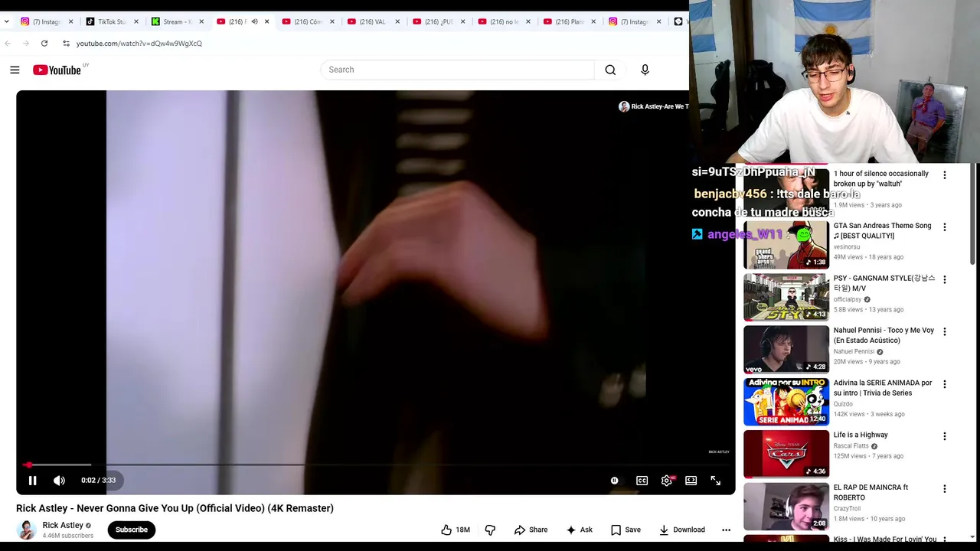The height and width of the screenshot is (551, 980).
Task: Open options for 'Life is a Highway' video
Action: click(x=944, y=436)
